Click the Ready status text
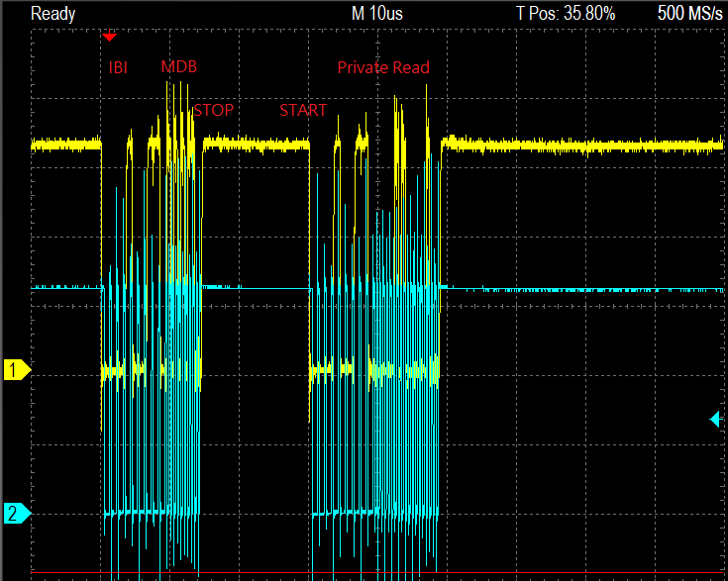The height and width of the screenshot is (581, 728). tap(52, 14)
